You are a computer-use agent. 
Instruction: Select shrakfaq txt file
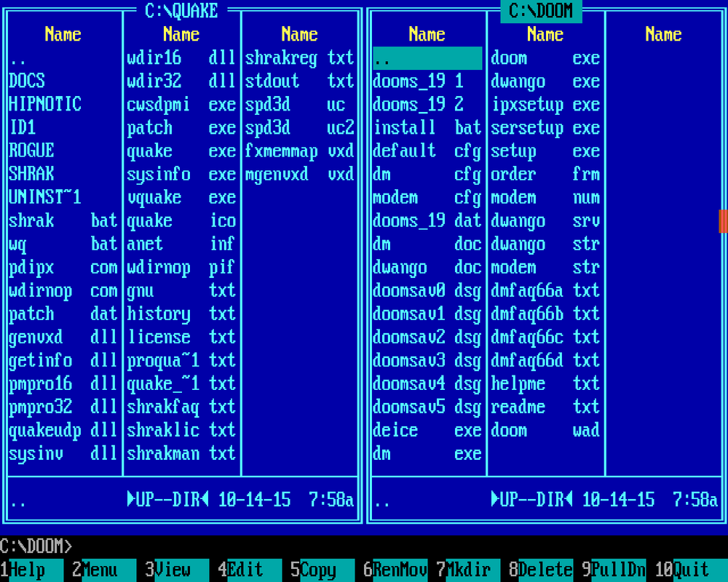181,407
